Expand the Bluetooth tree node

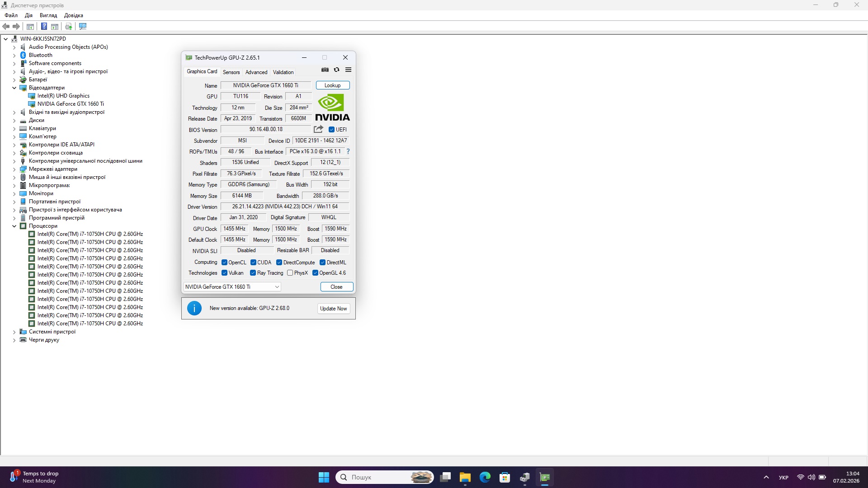(x=14, y=55)
